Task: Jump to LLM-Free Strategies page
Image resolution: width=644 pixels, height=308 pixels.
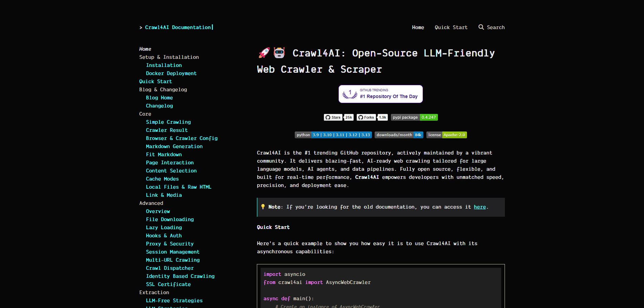Action: (174, 301)
